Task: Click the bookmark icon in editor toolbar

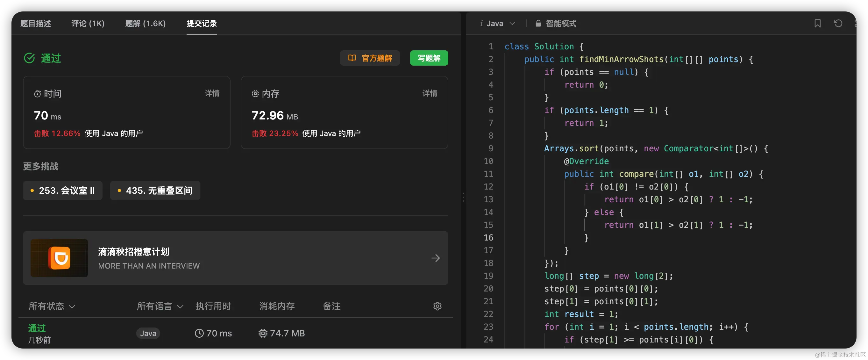Action: click(817, 23)
